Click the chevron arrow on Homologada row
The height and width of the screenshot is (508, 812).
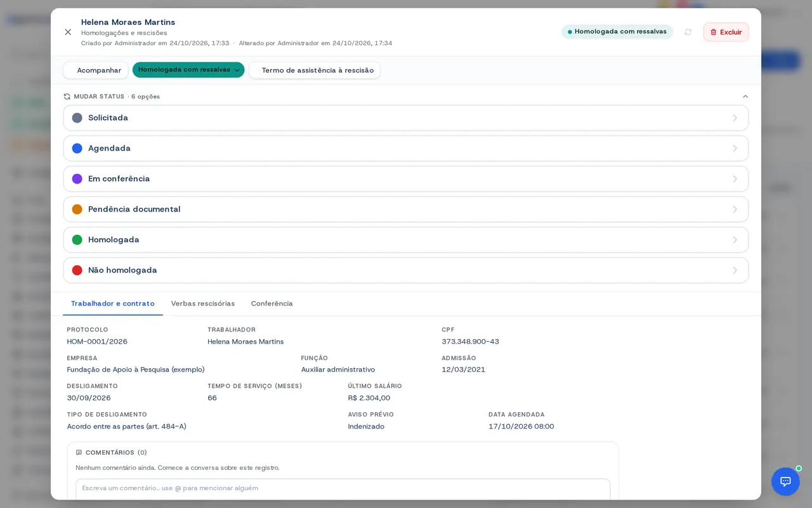coord(735,240)
